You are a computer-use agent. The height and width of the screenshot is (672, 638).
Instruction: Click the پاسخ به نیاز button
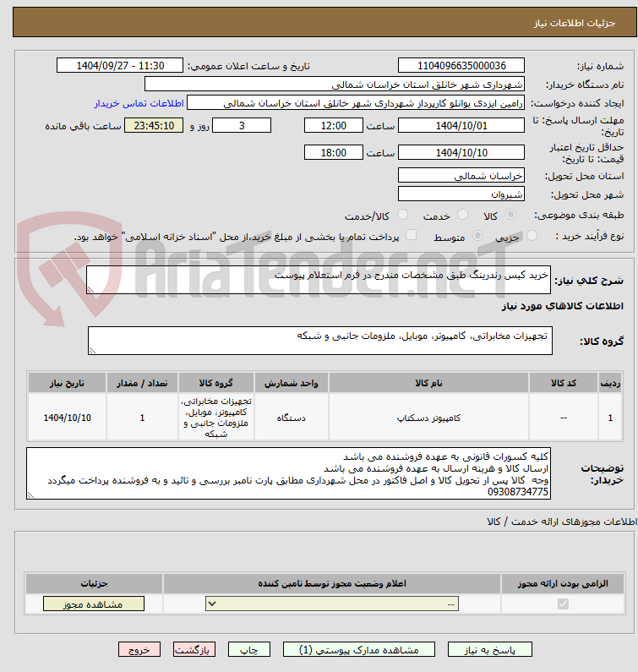[x=490, y=650]
